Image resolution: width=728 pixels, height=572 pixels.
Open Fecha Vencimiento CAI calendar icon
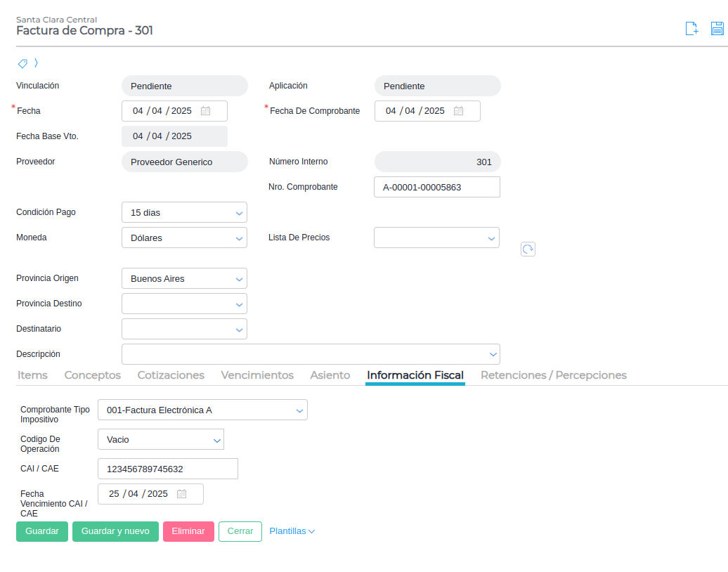(x=181, y=494)
